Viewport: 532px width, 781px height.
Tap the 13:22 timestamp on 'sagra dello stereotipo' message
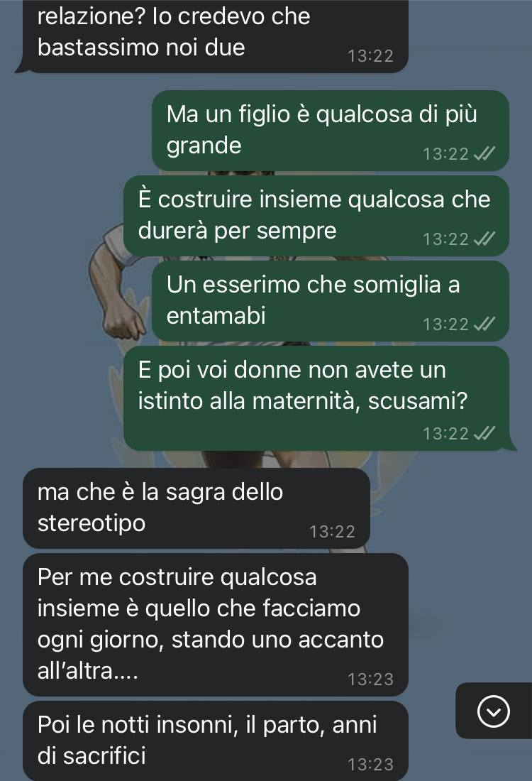point(332,532)
